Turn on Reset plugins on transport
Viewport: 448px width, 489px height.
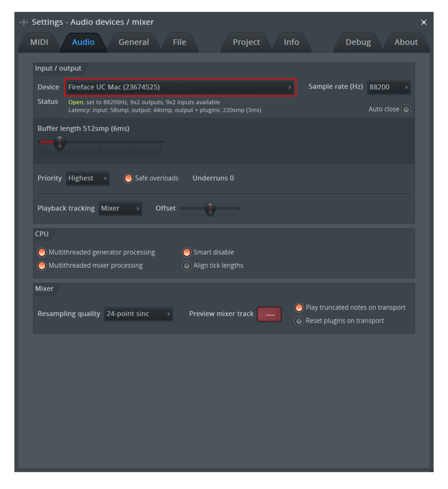point(299,321)
